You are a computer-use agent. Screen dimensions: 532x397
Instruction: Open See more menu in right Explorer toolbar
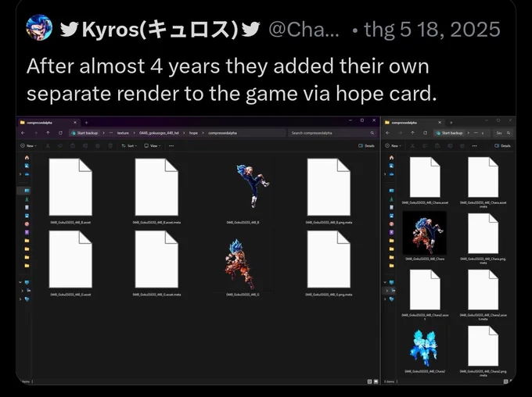click(475, 146)
